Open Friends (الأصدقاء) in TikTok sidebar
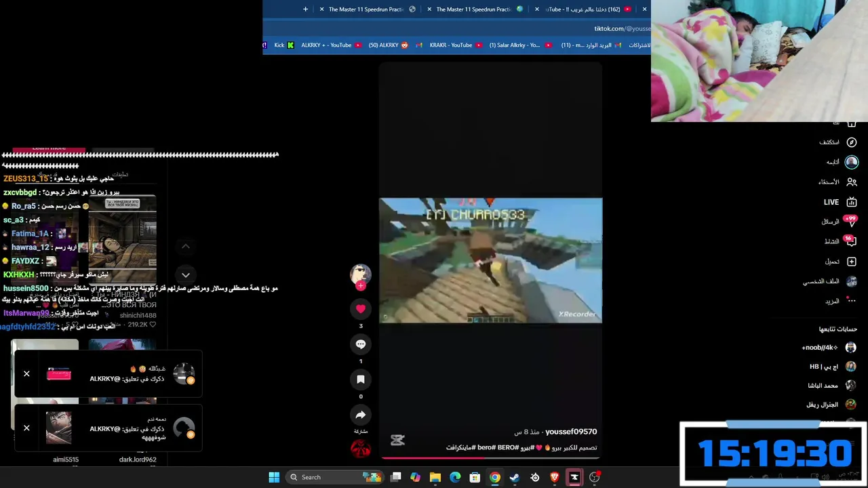The width and height of the screenshot is (868, 488). pyautogui.click(x=838, y=182)
